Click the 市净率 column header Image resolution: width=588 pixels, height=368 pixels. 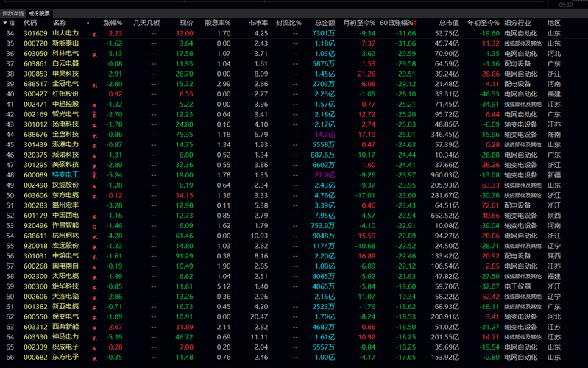(x=258, y=23)
